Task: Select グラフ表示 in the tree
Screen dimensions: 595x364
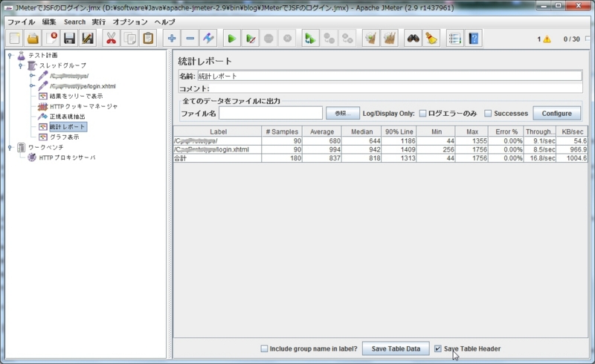Action: pyautogui.click(x=65, y=137)
